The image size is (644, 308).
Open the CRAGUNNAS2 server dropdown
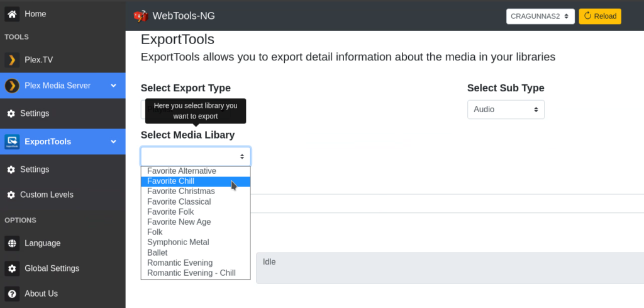click(x=540, y=16)
